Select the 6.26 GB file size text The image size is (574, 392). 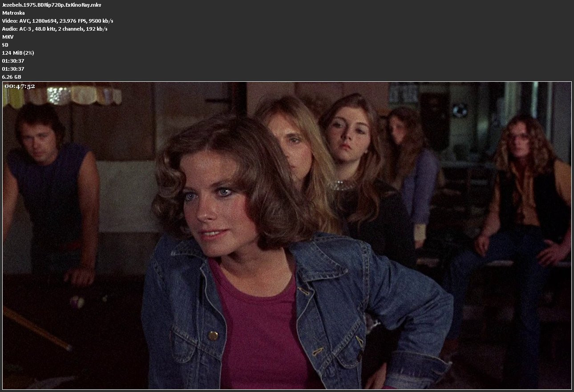click(x=12, y=77)
